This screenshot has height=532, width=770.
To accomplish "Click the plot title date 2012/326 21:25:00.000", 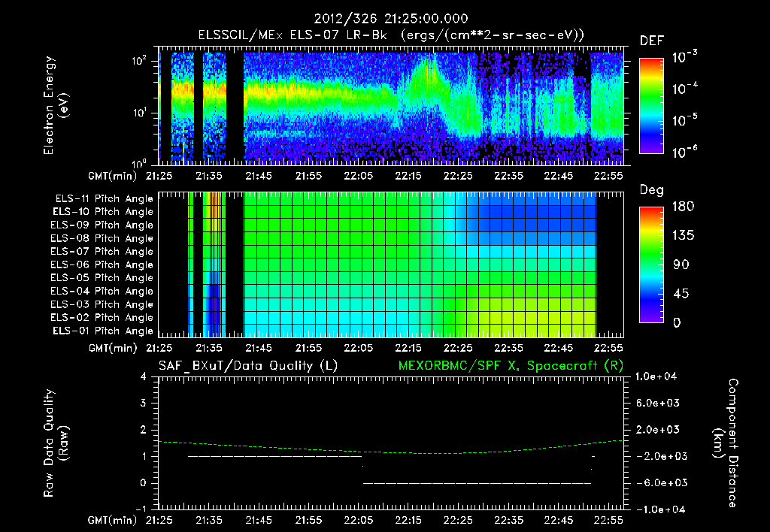I will click(x=391, y=19).
